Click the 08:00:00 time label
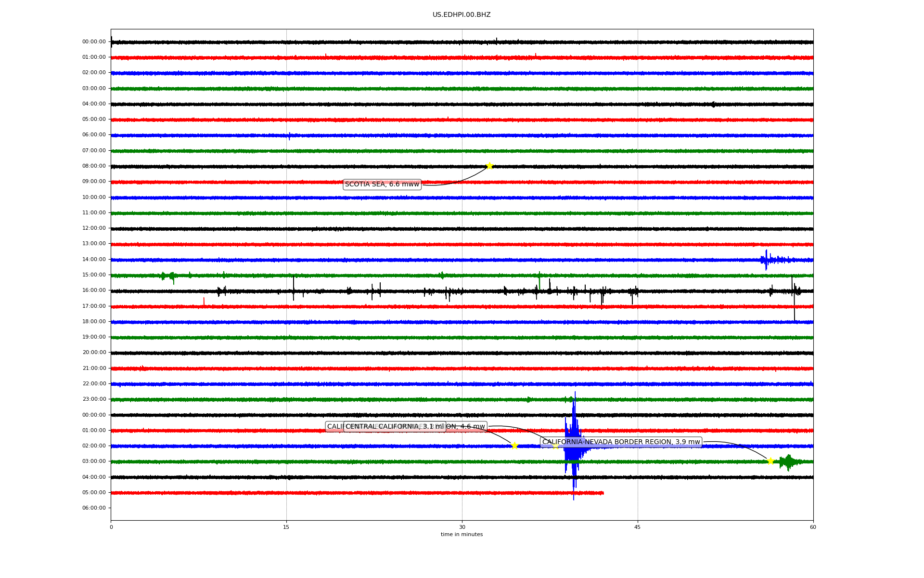Image resolution: width=924 pixels, height=578 pixels. [x=94, y=166]
